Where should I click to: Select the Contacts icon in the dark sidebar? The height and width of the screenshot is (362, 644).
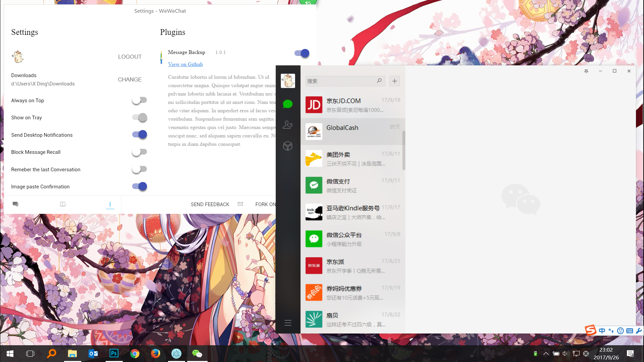(x=287, y=124)
